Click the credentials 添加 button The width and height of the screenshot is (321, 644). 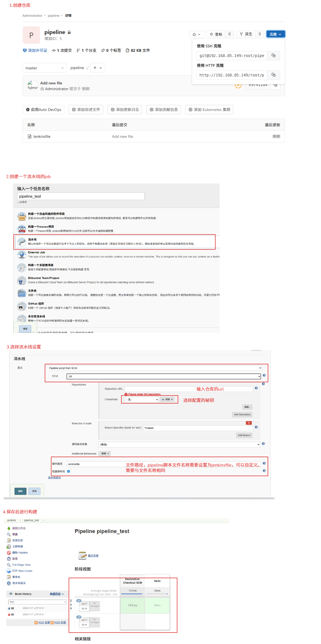tap(167, 399)
